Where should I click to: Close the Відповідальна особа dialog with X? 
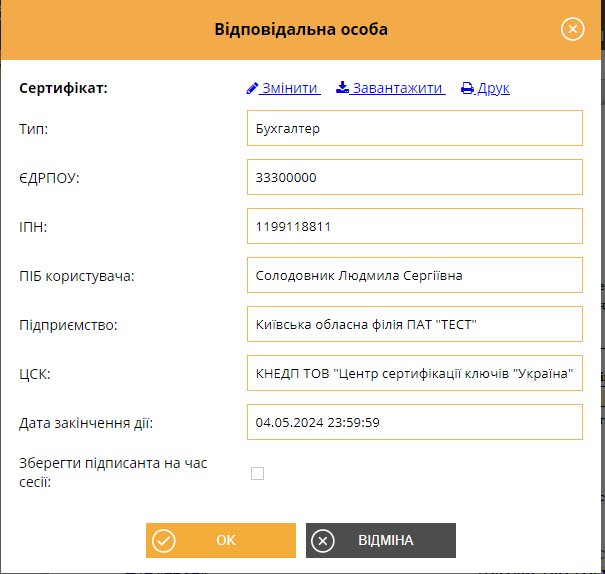click(x=573, y=29)
